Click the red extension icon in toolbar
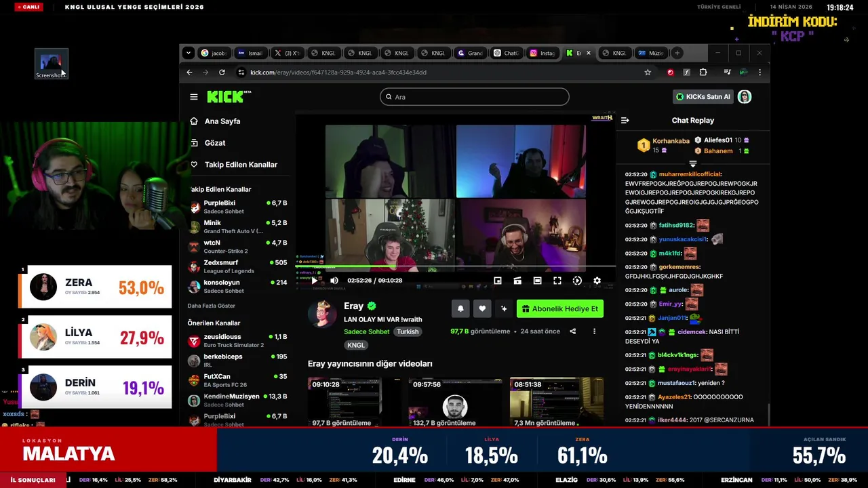The height and width of the screenshot is (488, 868). click(x=671, y=73)
